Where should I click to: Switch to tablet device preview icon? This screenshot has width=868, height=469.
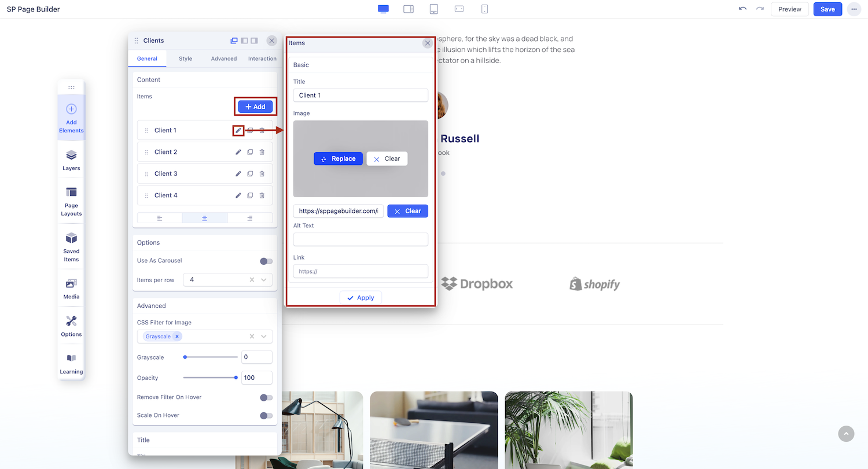(x=433, y=9)
